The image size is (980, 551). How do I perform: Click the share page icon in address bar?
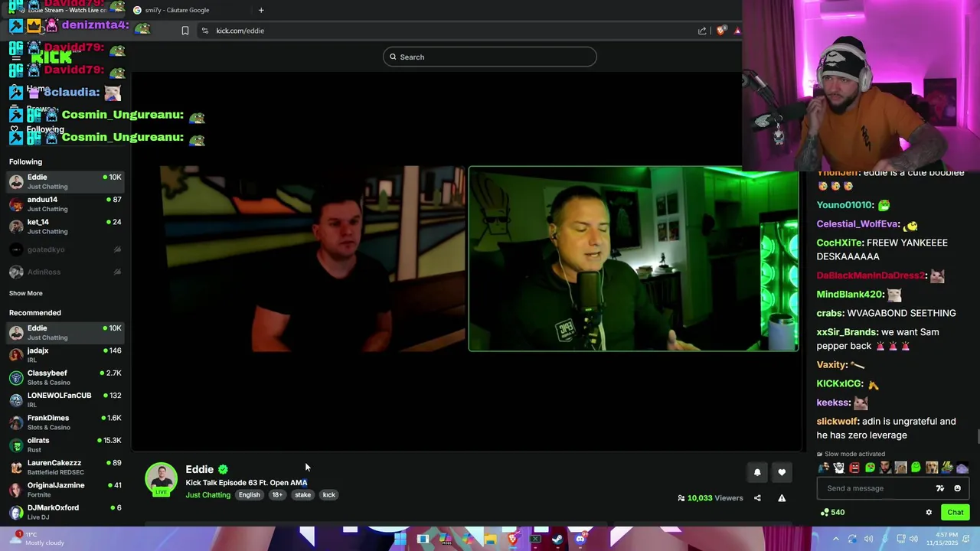pyautogui.click(x=702, y=31)
